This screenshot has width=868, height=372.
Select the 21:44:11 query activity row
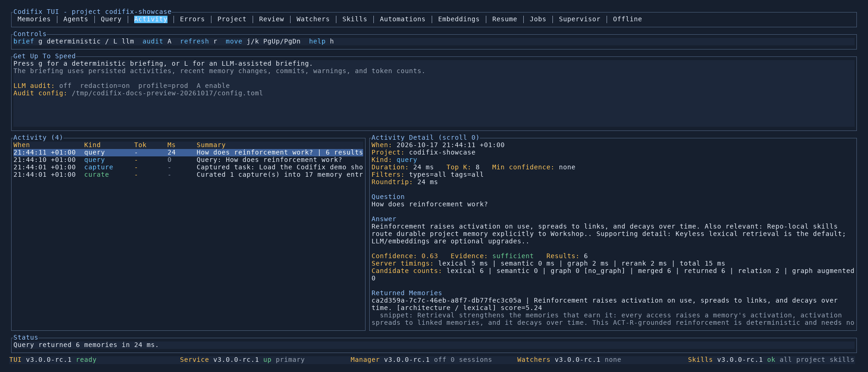[x=188, y=152]
